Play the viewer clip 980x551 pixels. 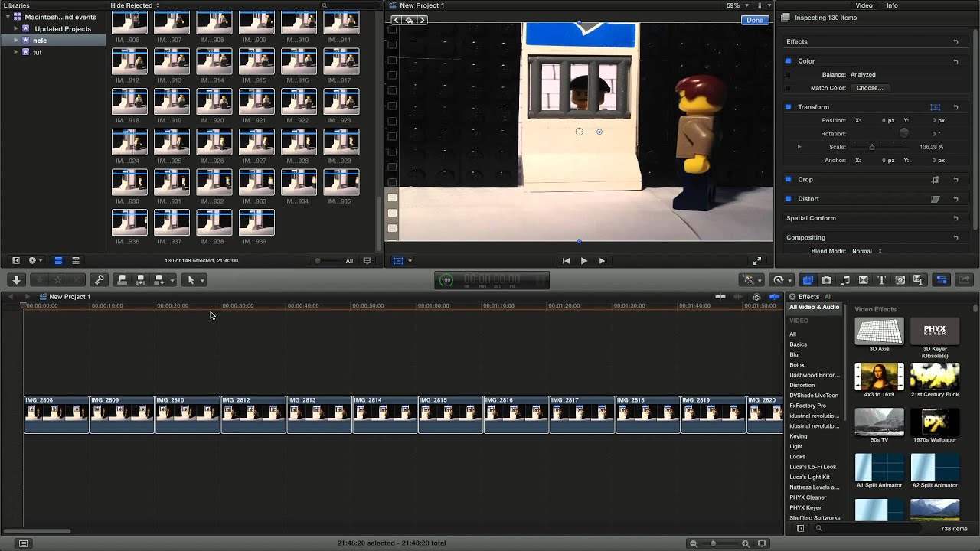584,261
